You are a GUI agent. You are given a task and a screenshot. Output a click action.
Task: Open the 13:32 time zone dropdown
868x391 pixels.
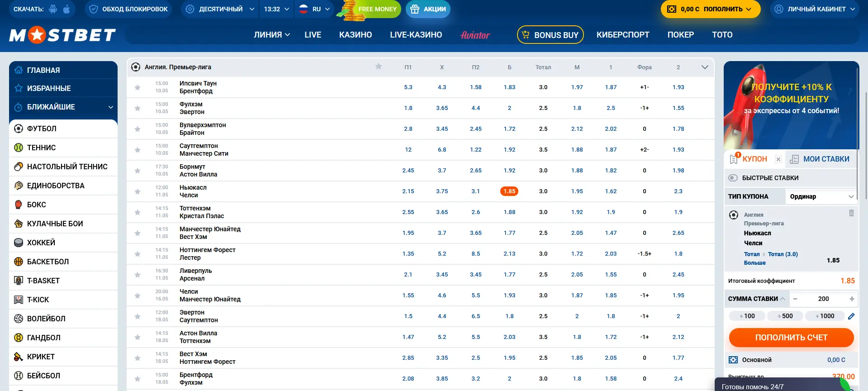pyautogui.click(x=276, y=9)
